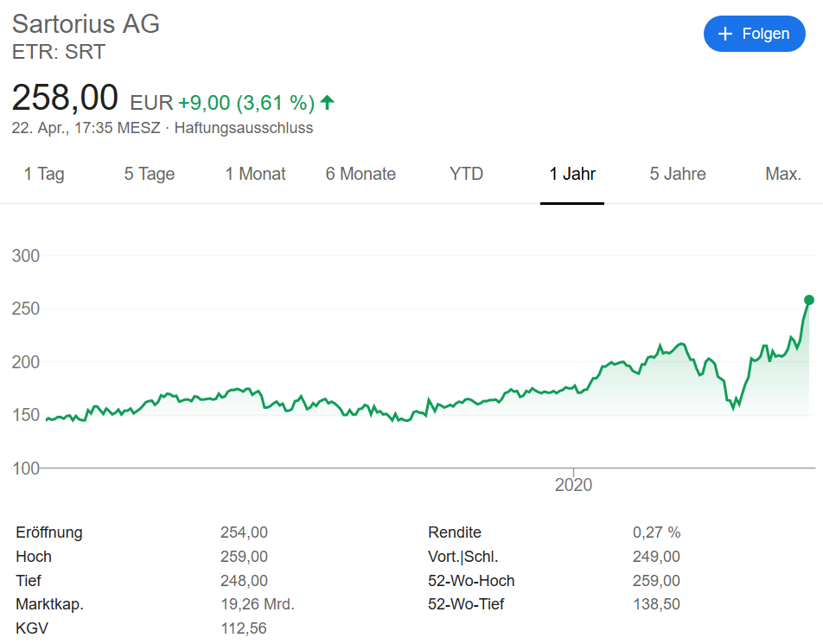Click the Marktkap. value 19,26 Mrd.
The width and height of the screenshot is (823, 644).
tap(257, 604)
